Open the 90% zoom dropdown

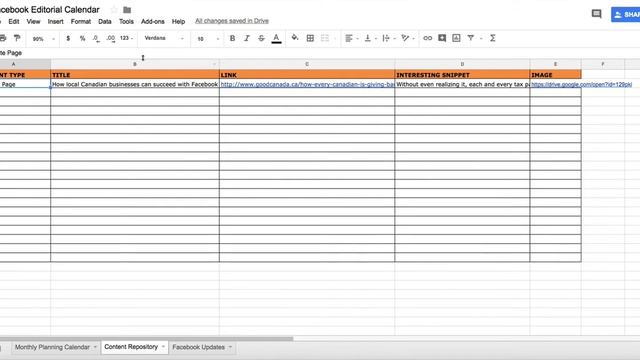[x=43, y=38]
